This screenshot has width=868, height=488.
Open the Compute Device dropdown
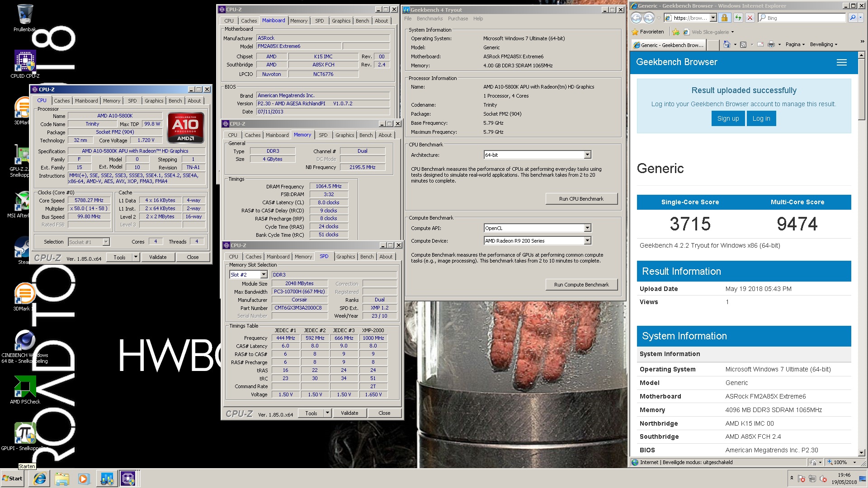click(x=587, y=241)
